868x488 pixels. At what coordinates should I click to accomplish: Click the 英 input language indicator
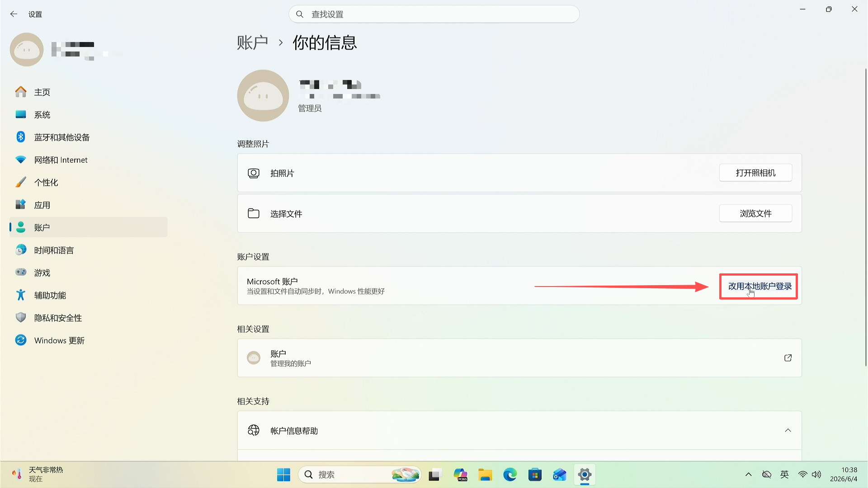[x=784, y=474]
